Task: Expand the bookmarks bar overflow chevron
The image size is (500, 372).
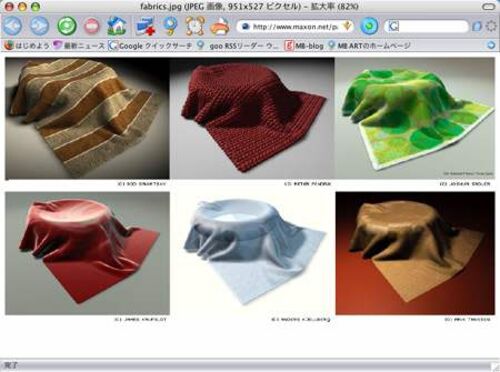Action: [491, 45]
